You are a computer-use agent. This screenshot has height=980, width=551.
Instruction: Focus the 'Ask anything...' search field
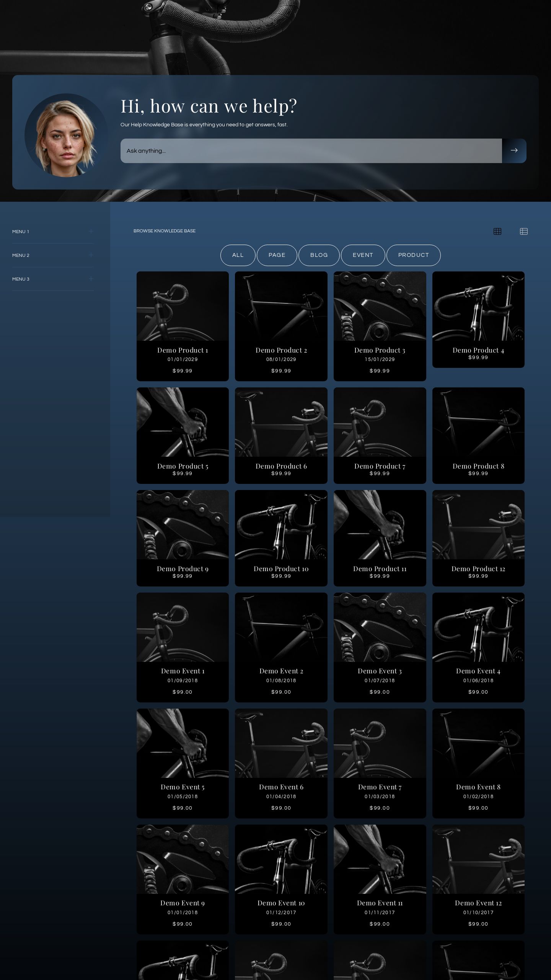311,150
